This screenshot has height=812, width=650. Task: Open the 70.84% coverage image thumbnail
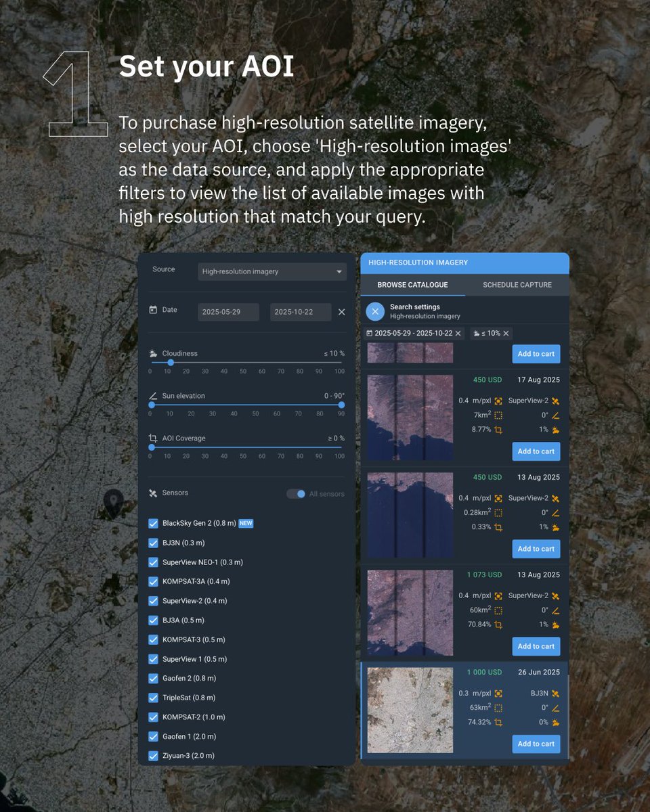(410, 612)
